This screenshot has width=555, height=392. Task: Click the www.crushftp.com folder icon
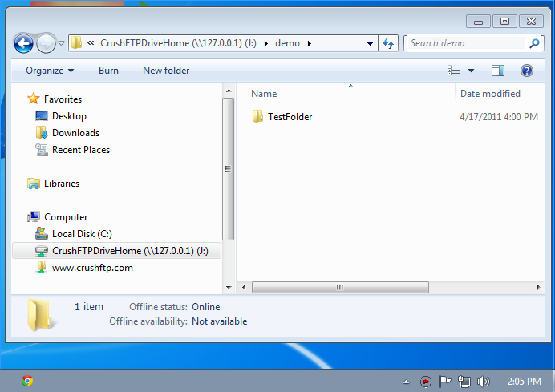pyautogui.click(x=42, y=267)
